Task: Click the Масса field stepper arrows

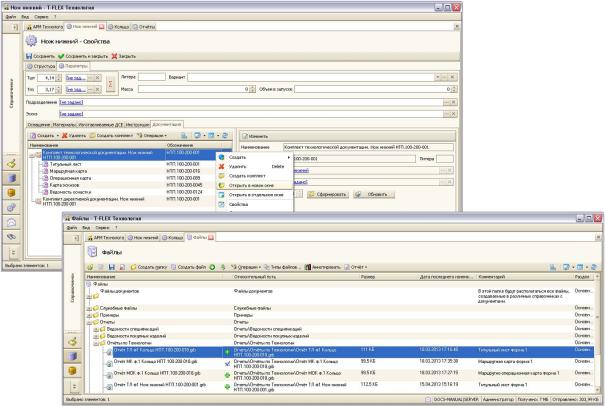Action: click(252, 89)
